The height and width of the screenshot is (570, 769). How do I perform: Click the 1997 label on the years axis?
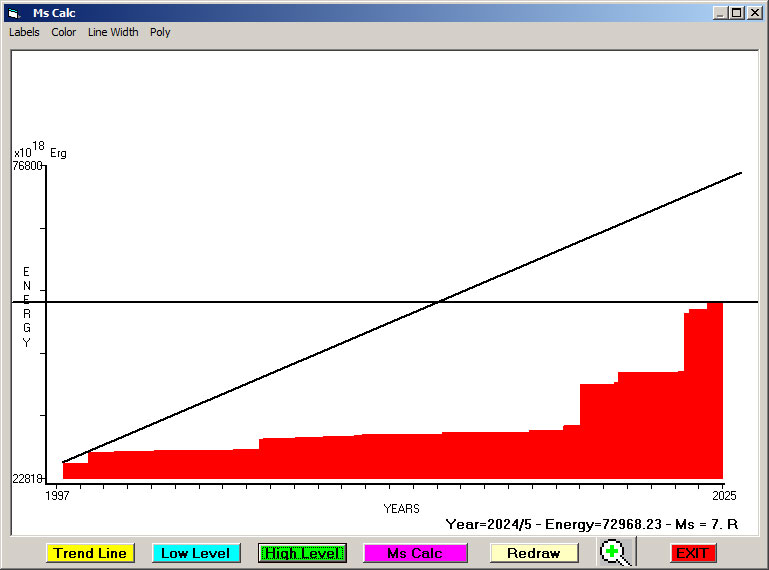(x=59, y=495)
